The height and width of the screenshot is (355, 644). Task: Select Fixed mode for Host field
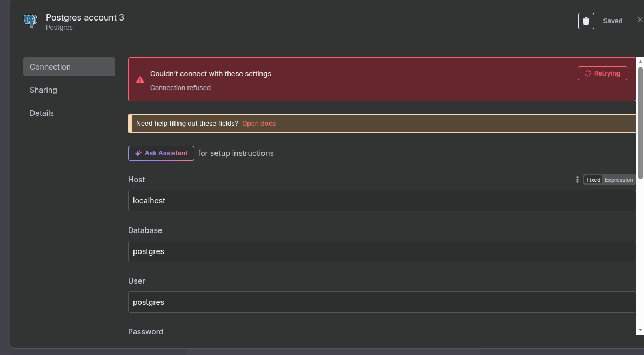tap(593, 180)
